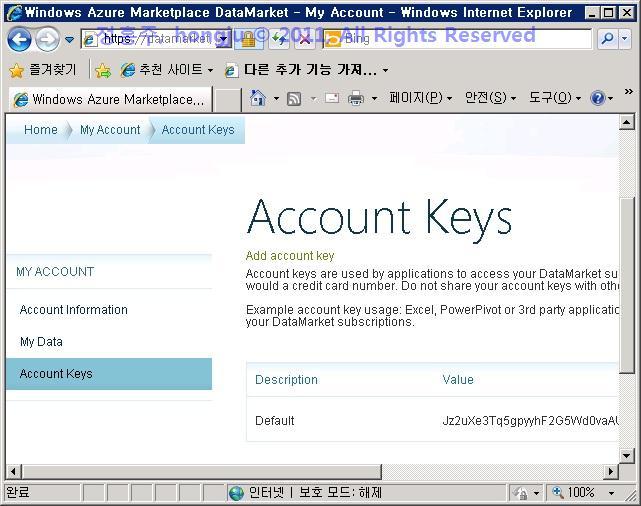Click the horizontal scrollbar thumb

pyautogui.click(x=202, y=471)
